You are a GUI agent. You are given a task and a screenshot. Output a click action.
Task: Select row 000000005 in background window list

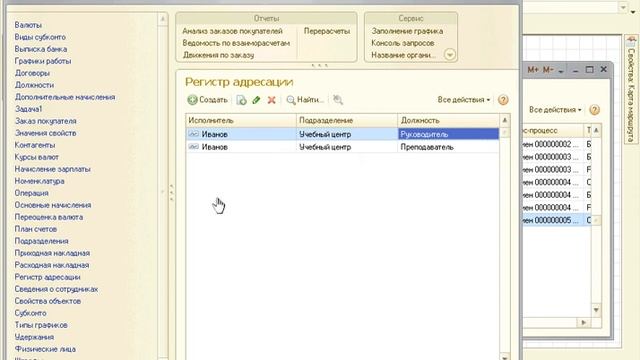click(x=557, y=220)
